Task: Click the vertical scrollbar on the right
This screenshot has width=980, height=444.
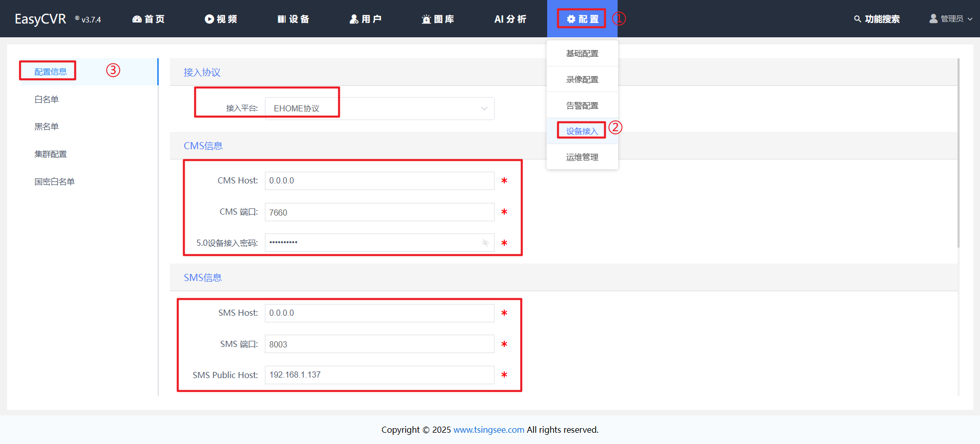Action: pyautogui.click(x=958, y=153)
